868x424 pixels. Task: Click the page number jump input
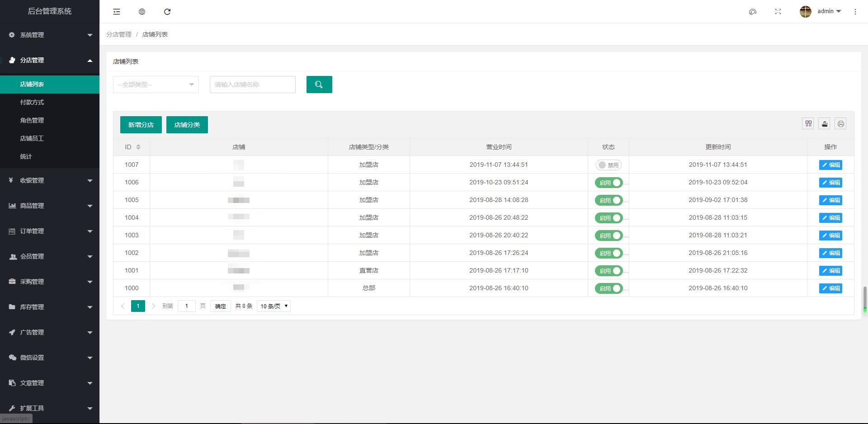coord(186,306)
